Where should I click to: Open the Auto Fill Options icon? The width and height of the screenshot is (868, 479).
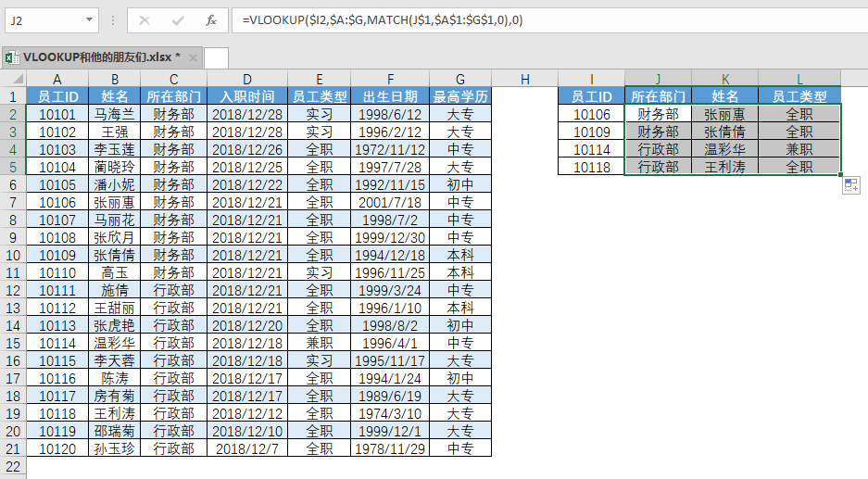click(x=850, y=186)
